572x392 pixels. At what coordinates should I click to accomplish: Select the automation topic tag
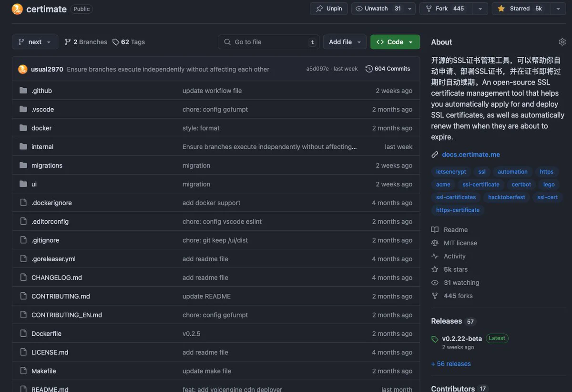coord(513,172)
